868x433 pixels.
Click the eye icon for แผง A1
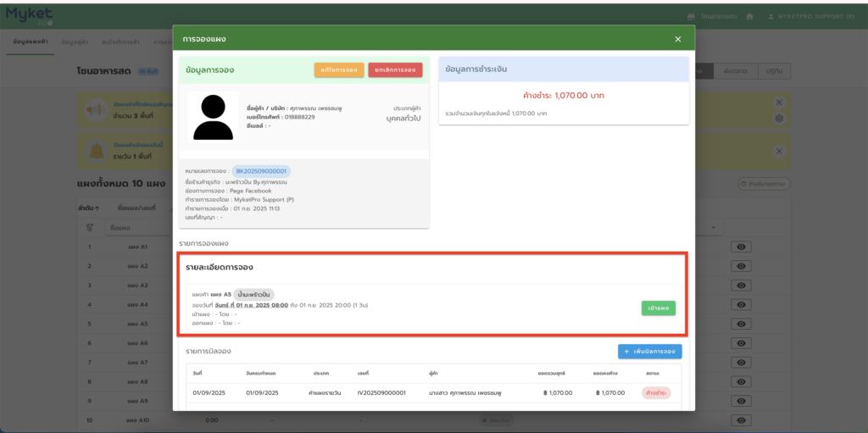pyautogui.click(x=741, y=247)
